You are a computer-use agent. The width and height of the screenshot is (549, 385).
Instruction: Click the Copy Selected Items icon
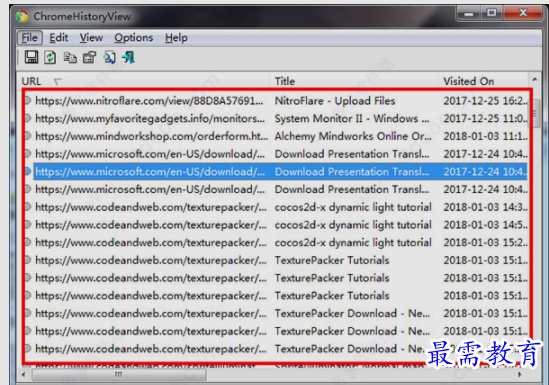point(70,57)
